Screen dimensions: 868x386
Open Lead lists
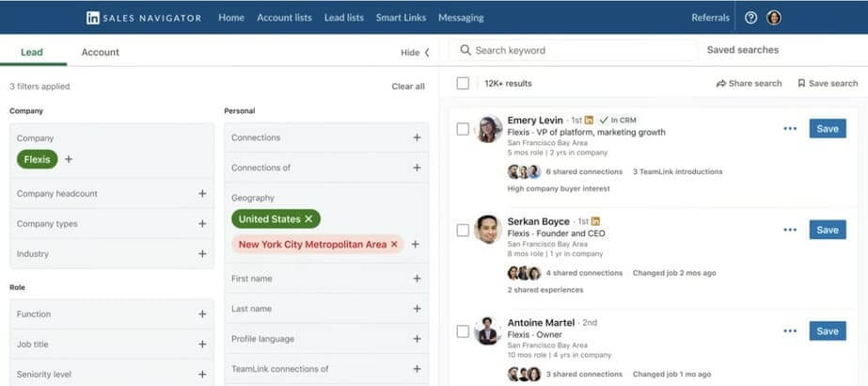pyautogui.click(x=344, y=18)
